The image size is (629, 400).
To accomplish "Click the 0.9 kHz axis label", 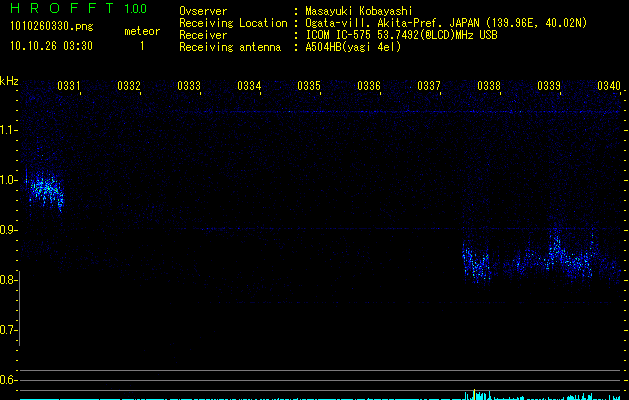I will tap(8, 230).
